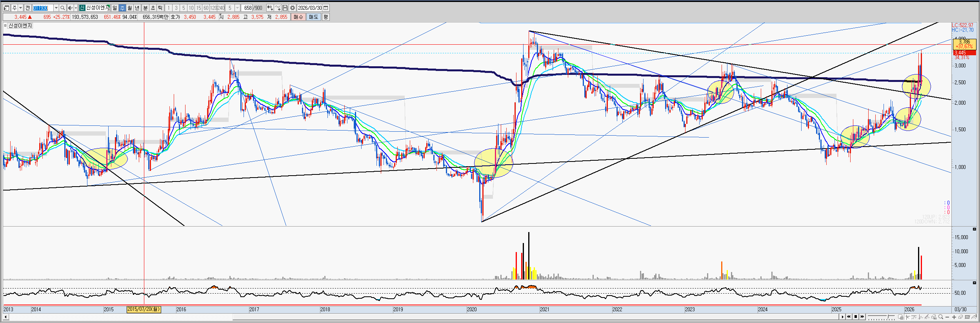Click the blue 매도 sell button
980x323 pixels.
tap(313, 17)
